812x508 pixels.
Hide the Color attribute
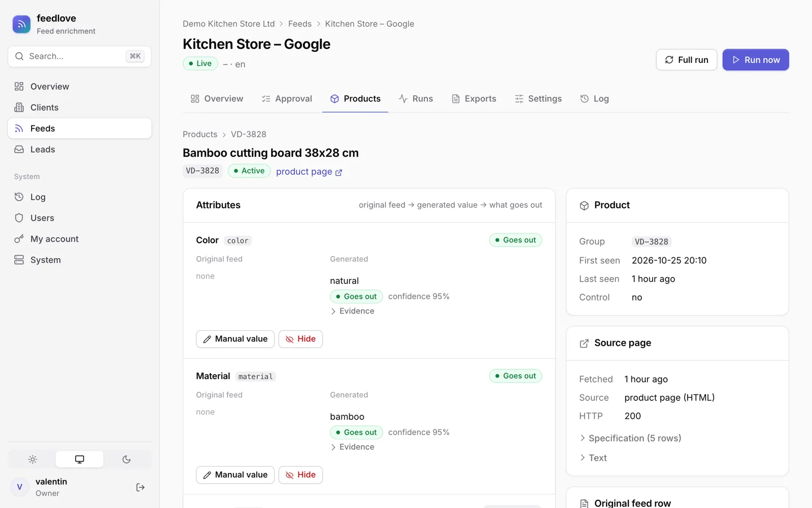300,339
